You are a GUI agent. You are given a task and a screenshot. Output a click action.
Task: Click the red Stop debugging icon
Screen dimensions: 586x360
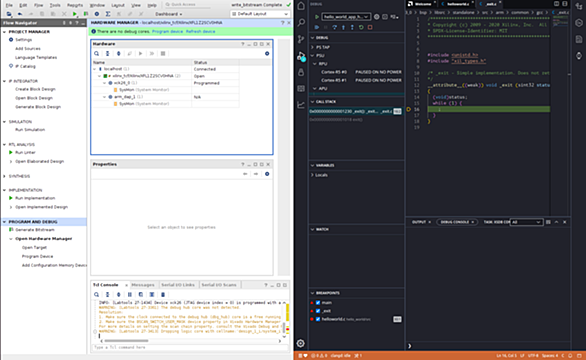[x=370, y=27]
